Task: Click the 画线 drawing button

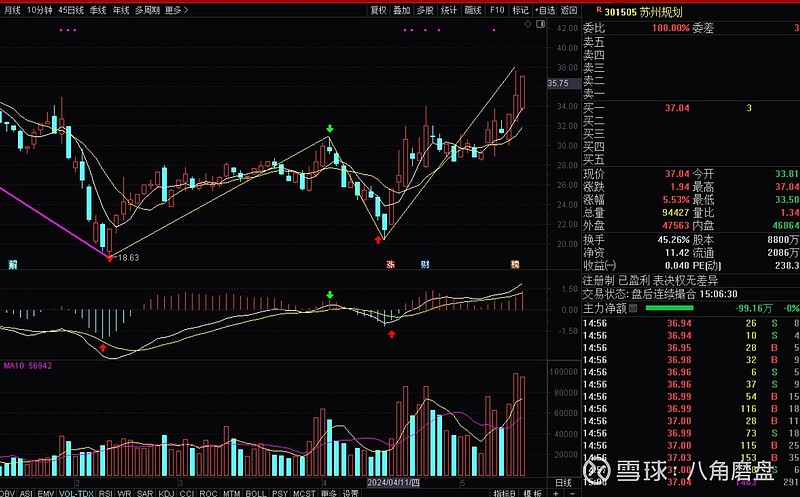Action: 473,10
